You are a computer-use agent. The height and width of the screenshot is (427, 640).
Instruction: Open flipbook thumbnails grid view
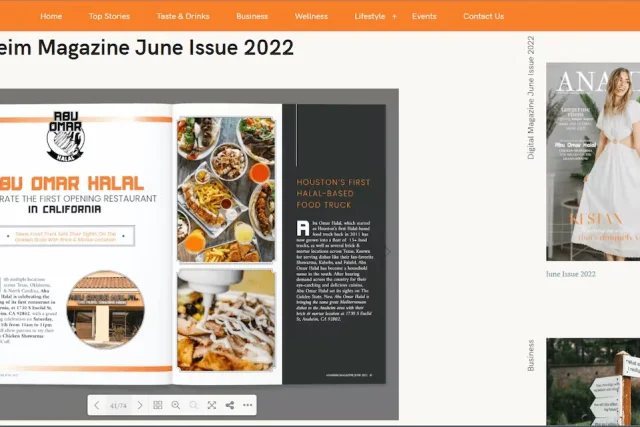pyautogui.click(x=158, y=405)
